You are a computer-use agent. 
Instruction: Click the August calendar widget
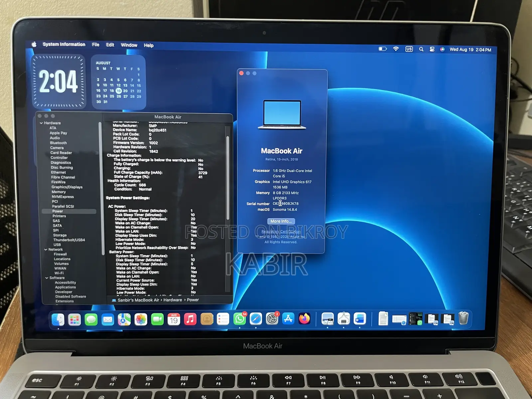[118, 82]
